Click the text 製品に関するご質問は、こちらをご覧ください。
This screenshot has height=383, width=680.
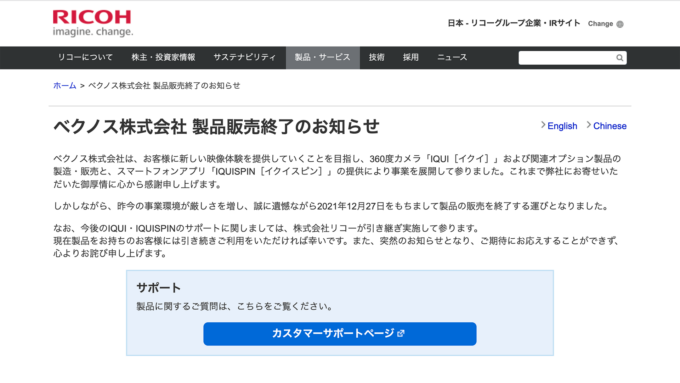pos(235,307)
